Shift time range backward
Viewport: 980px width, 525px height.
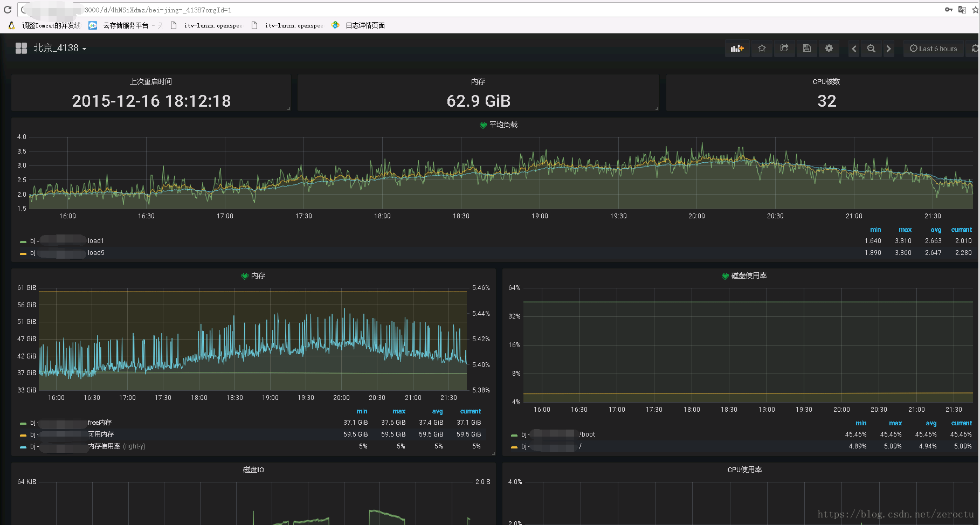(854, 49)
